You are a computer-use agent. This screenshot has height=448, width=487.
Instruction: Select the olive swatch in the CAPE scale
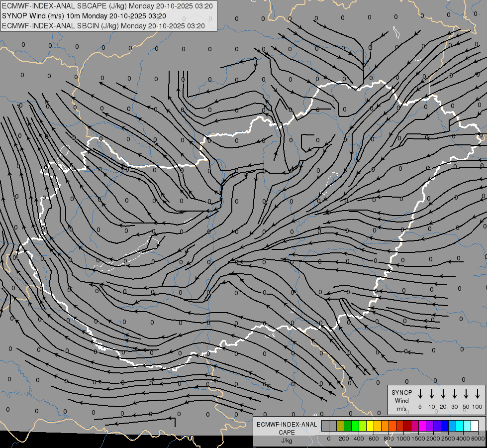click(x=340, y=426)
